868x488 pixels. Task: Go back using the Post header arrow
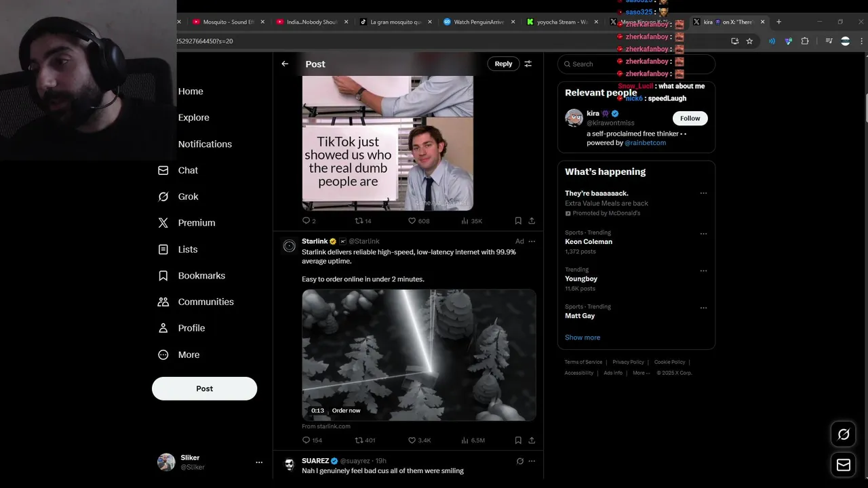(285, 64)
